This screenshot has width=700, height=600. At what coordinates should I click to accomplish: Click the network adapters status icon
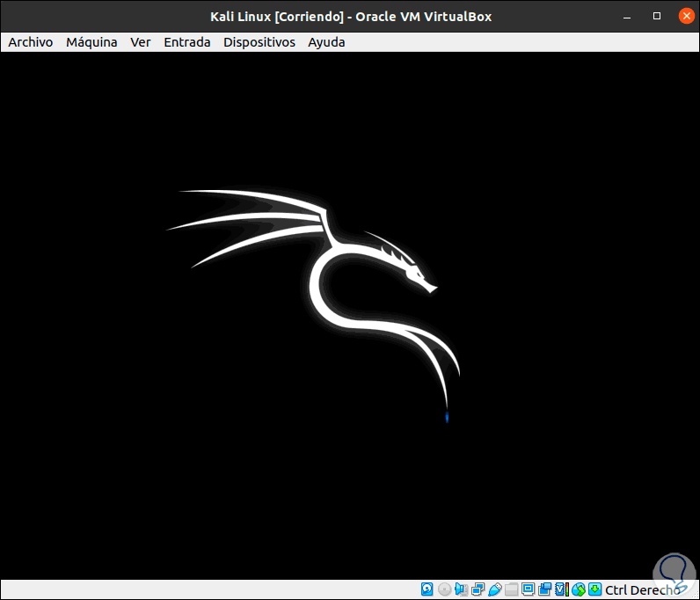pyautogui.click(x=478, y=589)
